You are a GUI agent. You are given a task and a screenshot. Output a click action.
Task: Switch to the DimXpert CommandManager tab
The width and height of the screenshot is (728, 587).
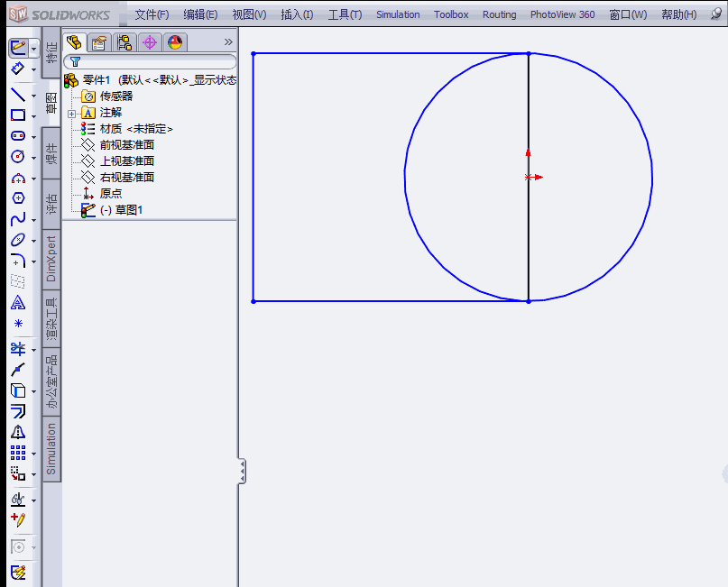pyautogui.click(x=51, y=259)
